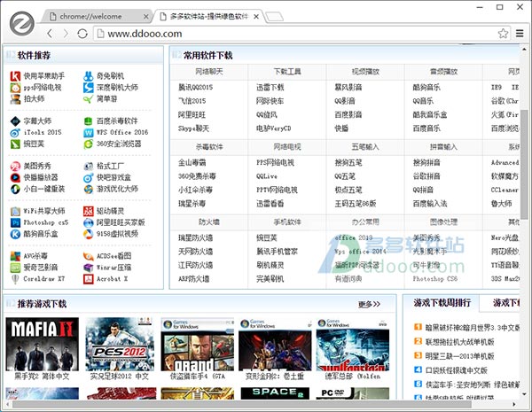Click the Photoshop cs5 icon

pos(15,222)
